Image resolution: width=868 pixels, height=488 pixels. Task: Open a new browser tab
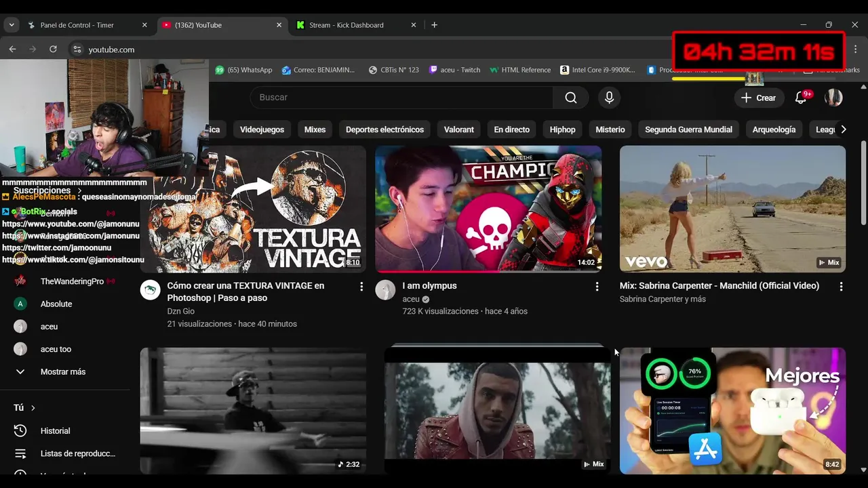(x=434, y=25)
